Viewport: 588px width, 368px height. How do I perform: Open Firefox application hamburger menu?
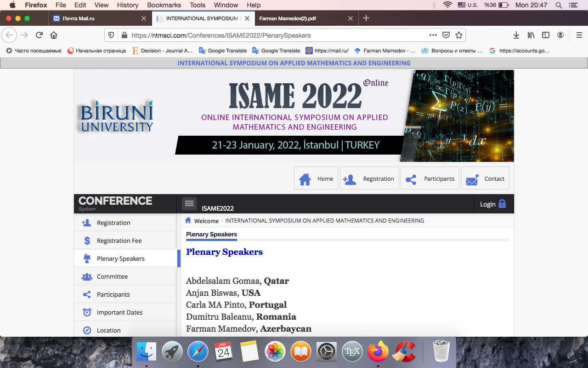click(579, 35)
